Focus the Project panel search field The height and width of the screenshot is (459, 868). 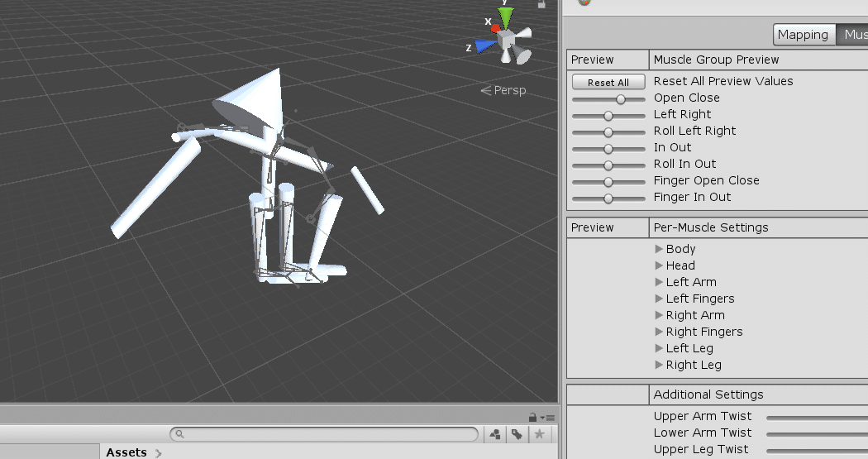pyautogui.click(x=324, y=434)
